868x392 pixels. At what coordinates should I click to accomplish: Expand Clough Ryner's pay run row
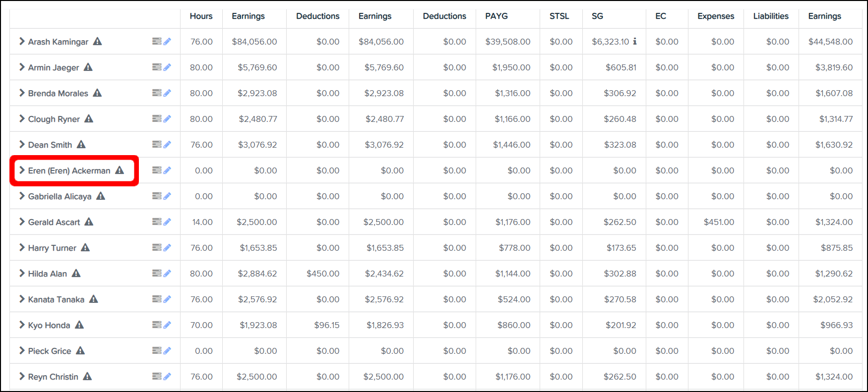(x=22, y=119)
